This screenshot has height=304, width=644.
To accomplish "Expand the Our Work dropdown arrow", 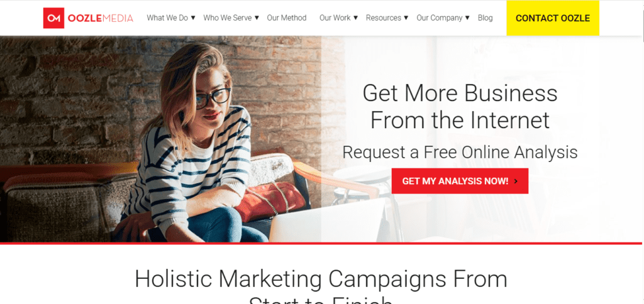I will tap(356, 18).
